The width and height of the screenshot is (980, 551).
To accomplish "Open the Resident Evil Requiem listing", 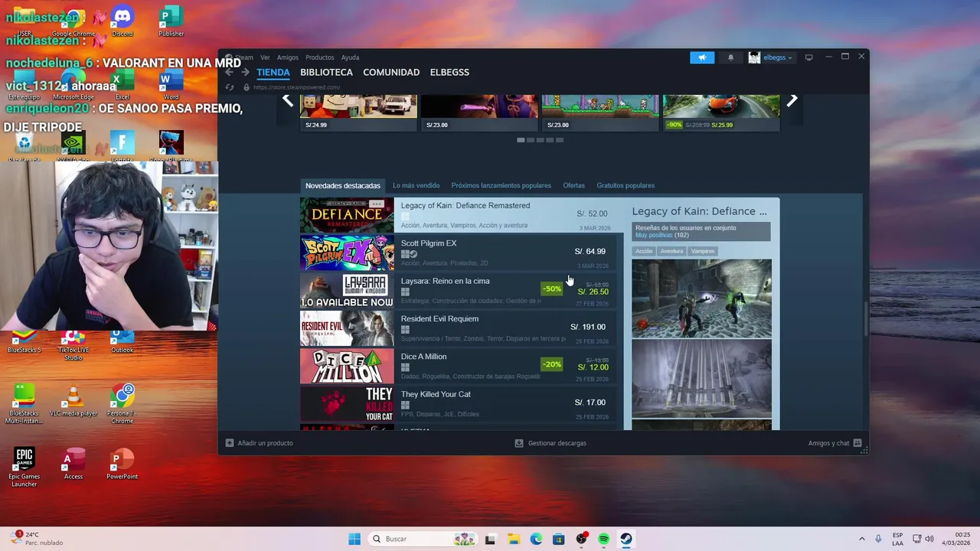I will click(458, 328).
